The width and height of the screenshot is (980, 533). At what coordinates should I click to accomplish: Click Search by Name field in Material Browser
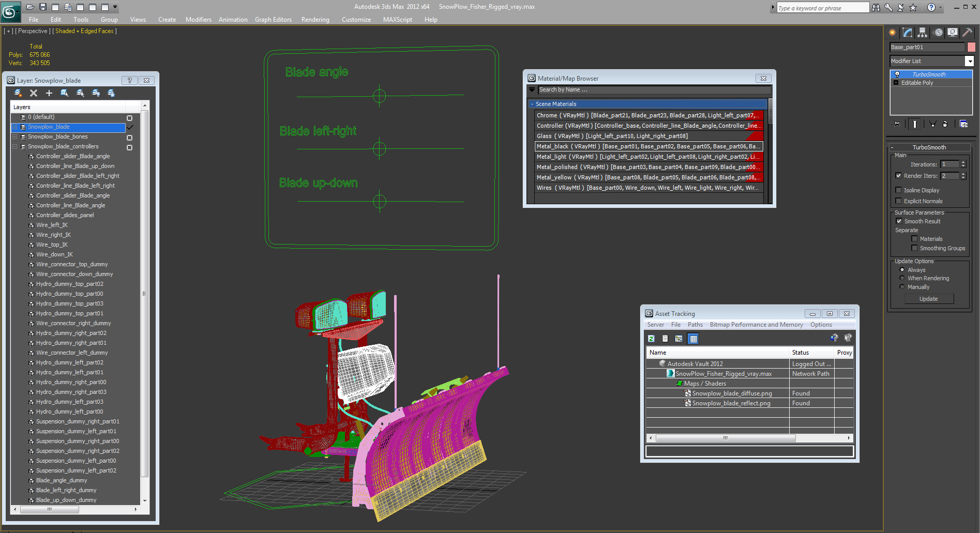pos(654,90)
